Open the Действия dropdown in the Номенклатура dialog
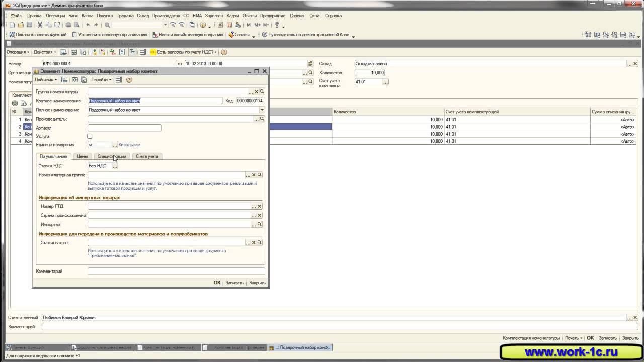Screen dimensions: 644x362 click(45, 80)
